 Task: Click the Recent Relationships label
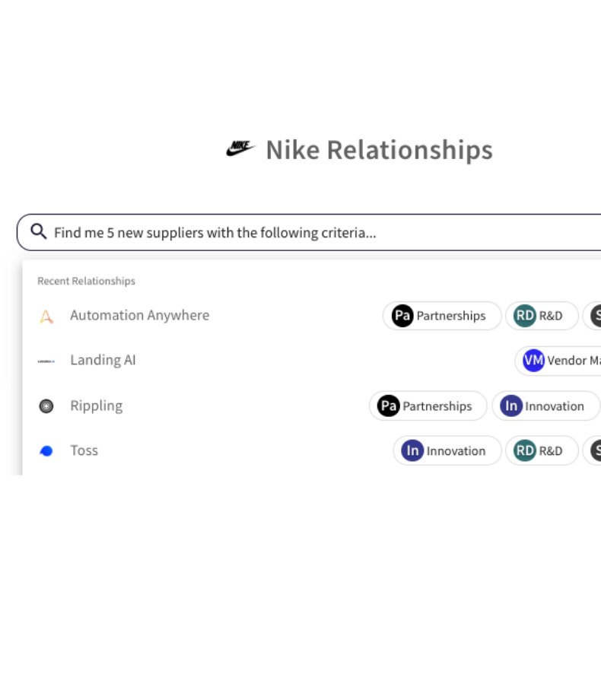tap(86, 281)
